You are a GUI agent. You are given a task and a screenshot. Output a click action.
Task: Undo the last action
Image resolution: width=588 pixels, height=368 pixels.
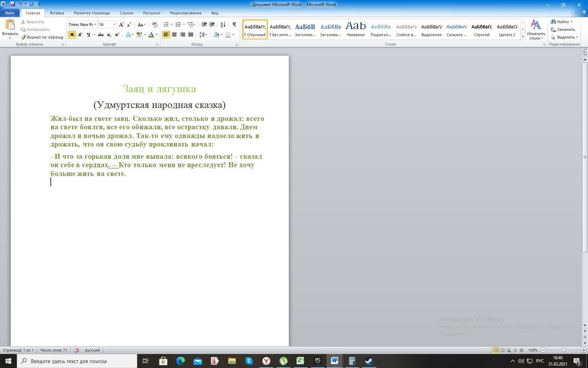[x=20, y=4]
